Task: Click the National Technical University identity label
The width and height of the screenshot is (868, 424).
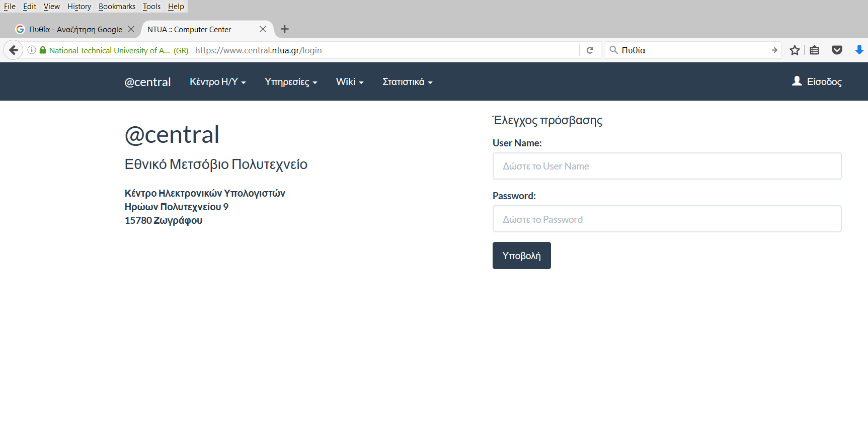Action: coord(119,50)
